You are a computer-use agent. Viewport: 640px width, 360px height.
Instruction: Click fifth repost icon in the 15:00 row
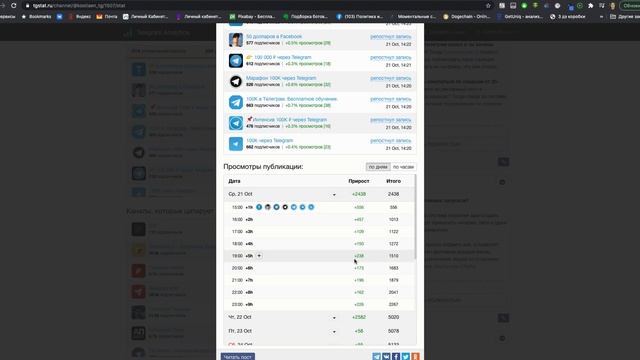(293, 207)
